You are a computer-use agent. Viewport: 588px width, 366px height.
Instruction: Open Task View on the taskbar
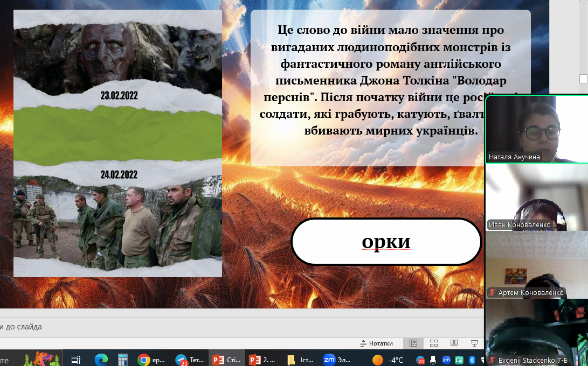click(76, 360)
